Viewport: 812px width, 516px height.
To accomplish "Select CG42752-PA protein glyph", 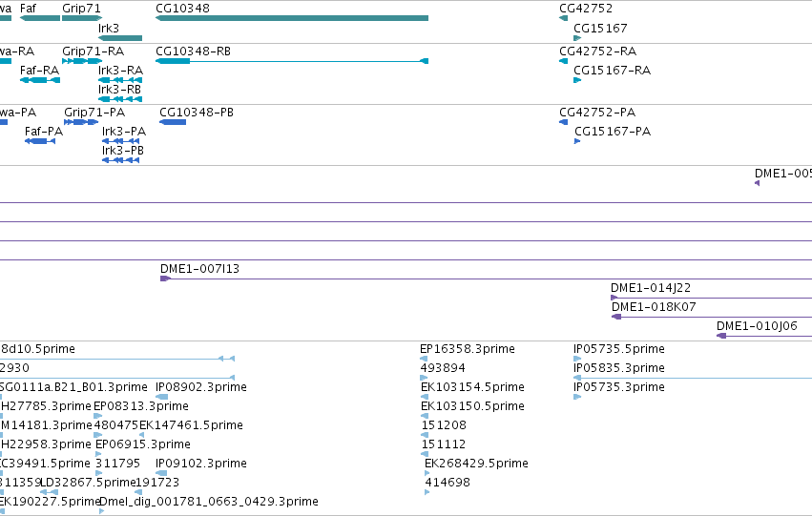I will click(x=563, y=122).
